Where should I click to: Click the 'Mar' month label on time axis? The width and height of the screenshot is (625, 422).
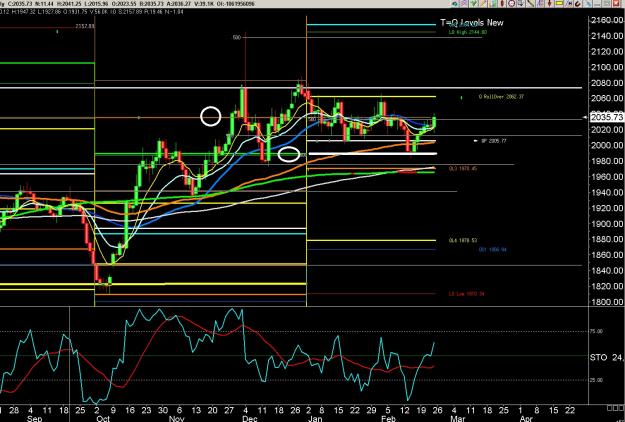click(x=458, y=419)
